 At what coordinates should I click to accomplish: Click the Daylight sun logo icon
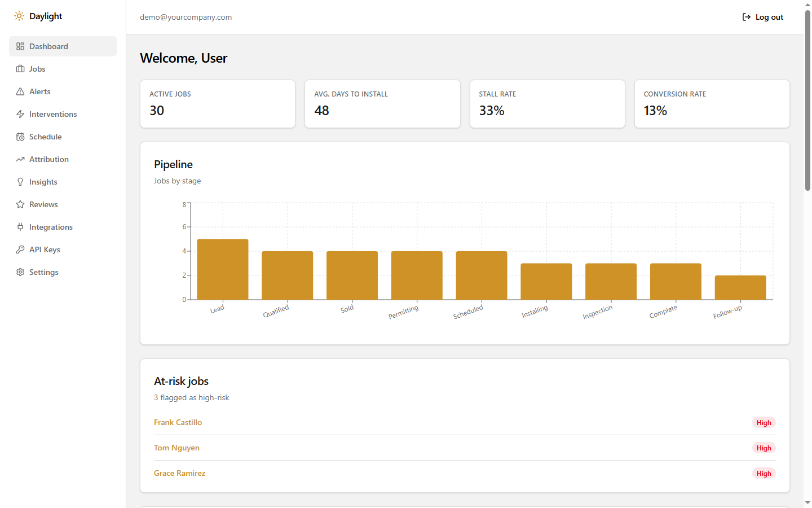(x=19, y=16)
